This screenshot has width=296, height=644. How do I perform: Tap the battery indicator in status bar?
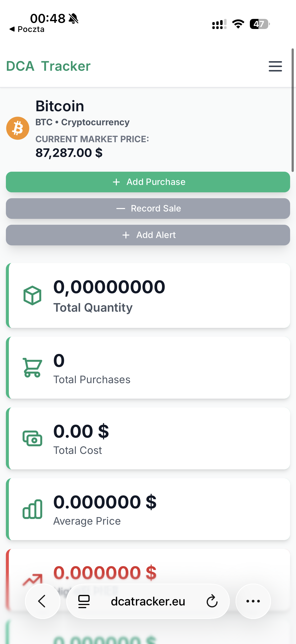pos(259,24)
